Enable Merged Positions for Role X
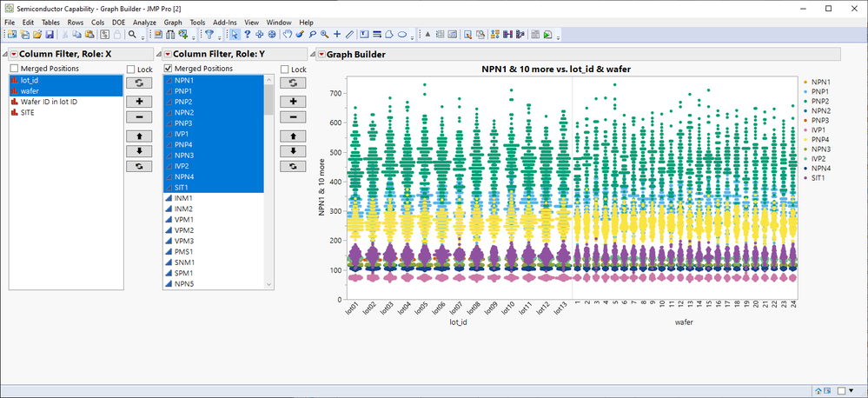 point(15,69)
